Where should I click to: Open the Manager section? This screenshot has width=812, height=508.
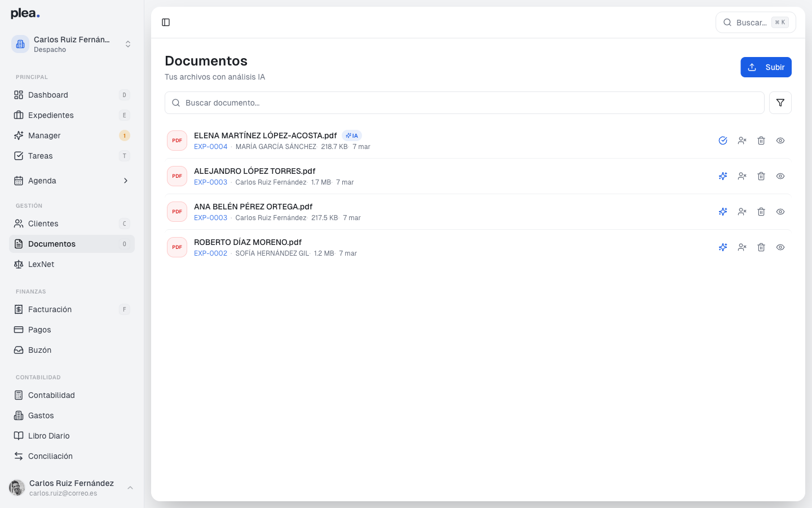72,135
